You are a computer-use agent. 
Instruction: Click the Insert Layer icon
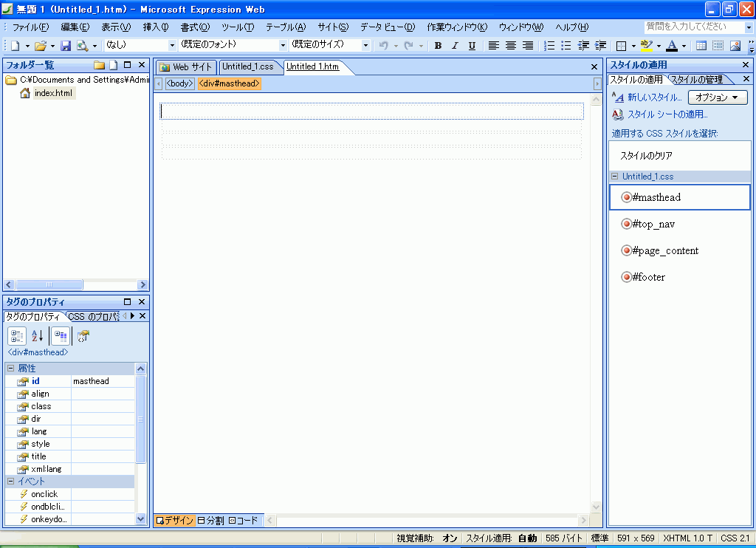click(x=718, y=45)
